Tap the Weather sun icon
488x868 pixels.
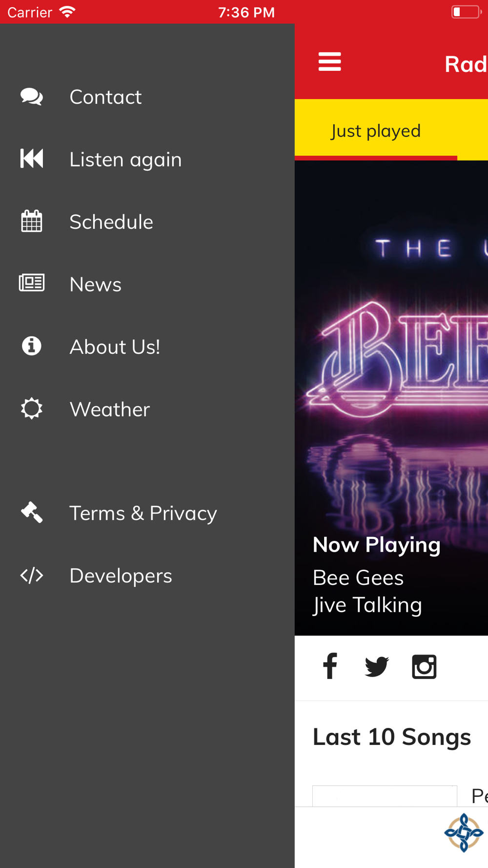pos(32,408)
